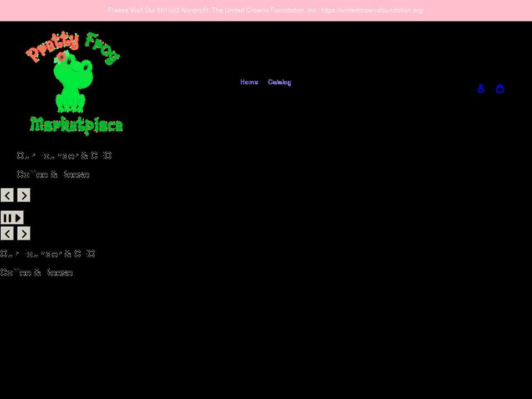
Task: Select the Catalog navigation item
Action: coord(280,82)
